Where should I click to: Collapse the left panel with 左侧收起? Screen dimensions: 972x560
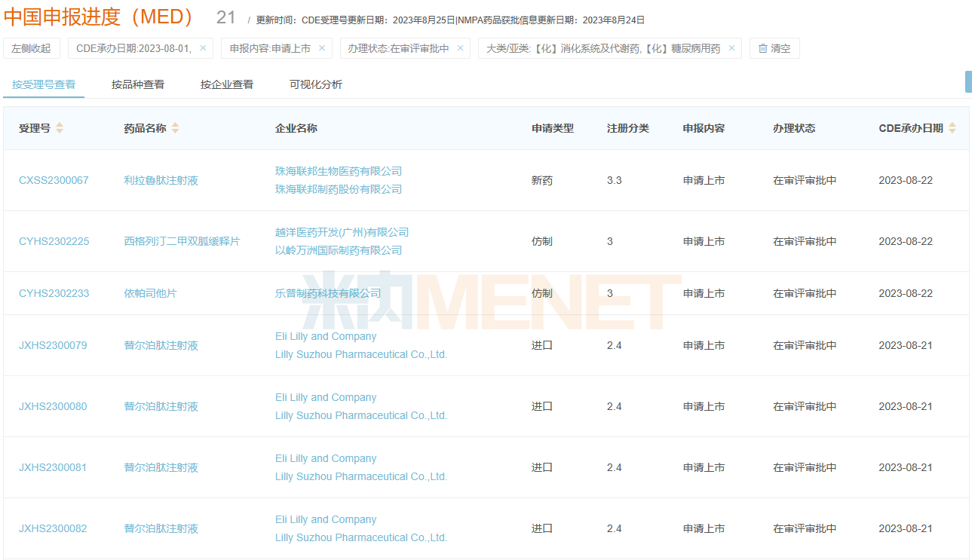coord(32,48)
